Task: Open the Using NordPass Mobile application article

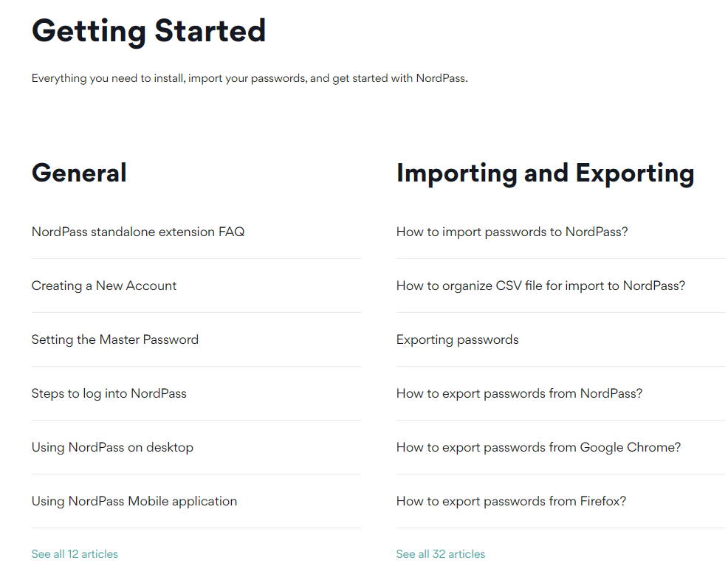Action: [134, 501]
